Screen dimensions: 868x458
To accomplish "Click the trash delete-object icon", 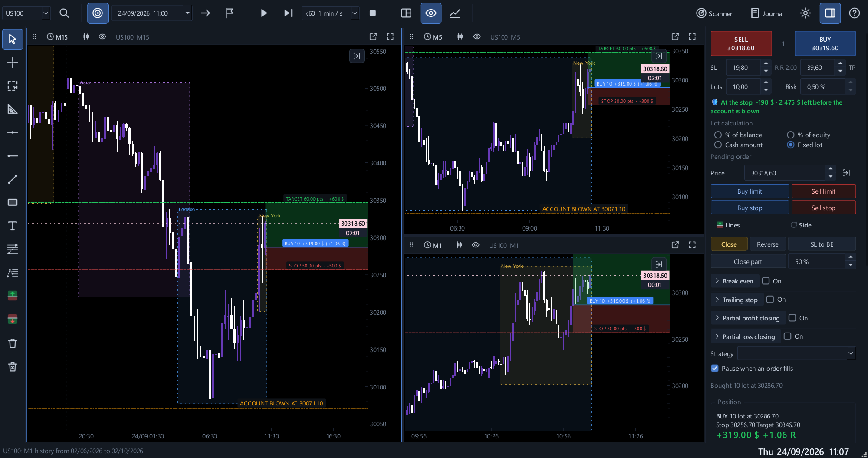I will pos(13,343).
